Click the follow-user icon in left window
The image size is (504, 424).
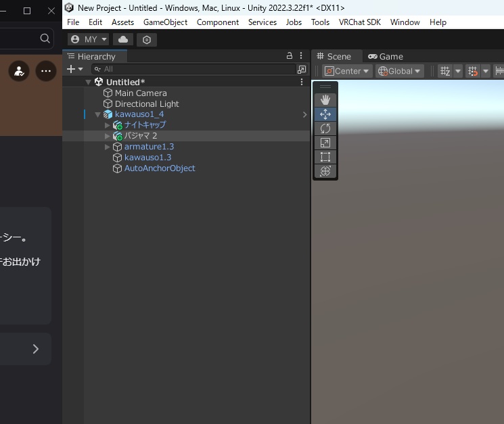point(19,71)
